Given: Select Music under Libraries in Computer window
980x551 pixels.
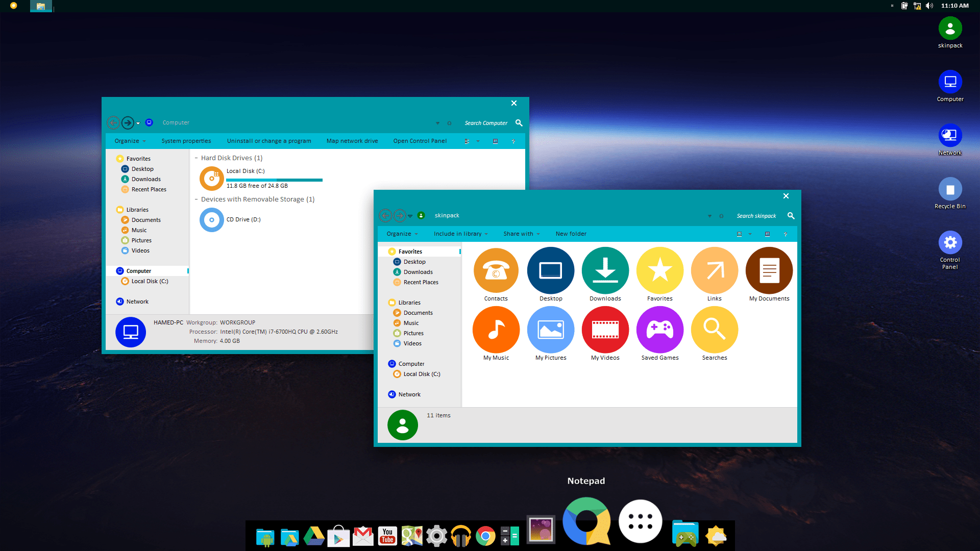Looking at the screenshot, I should click(x=139, y=230).
